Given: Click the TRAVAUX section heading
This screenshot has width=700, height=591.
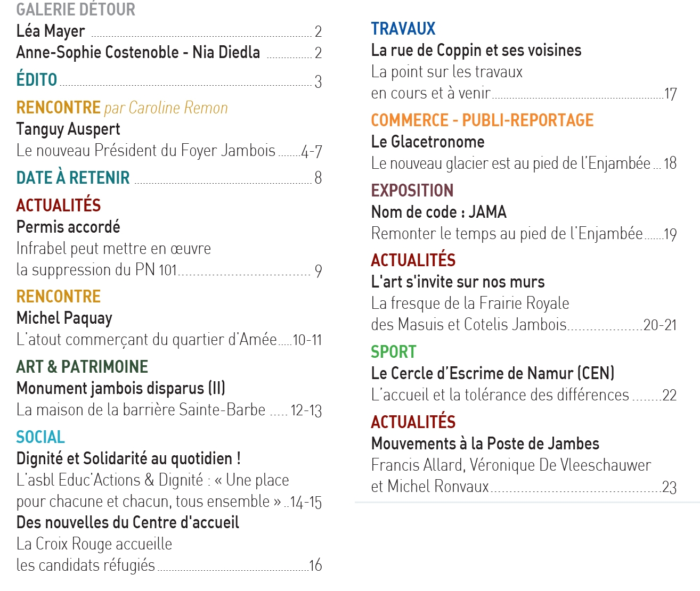Looking at the screenshot, I should click(403, 28).
